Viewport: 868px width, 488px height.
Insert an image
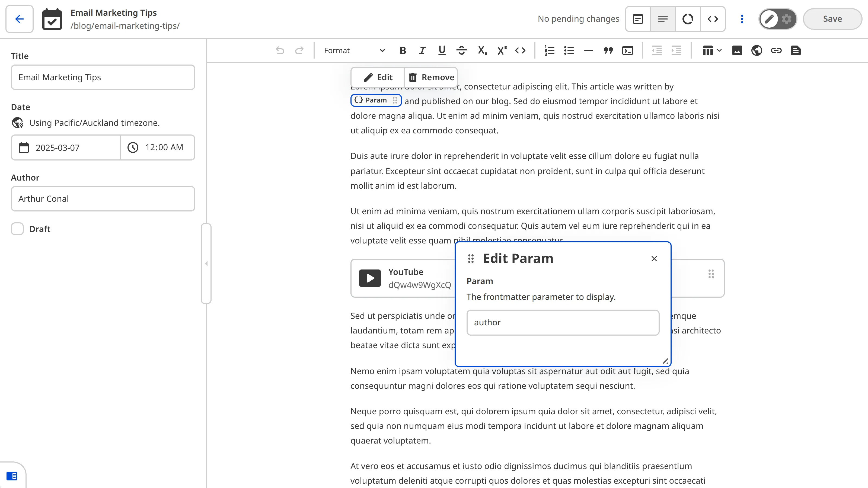tap(737, 50)
